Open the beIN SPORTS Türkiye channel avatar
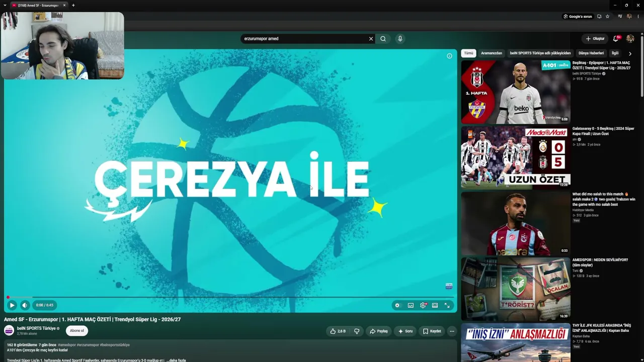This screenshot has height=362, width=644. (x=9, y=330)
